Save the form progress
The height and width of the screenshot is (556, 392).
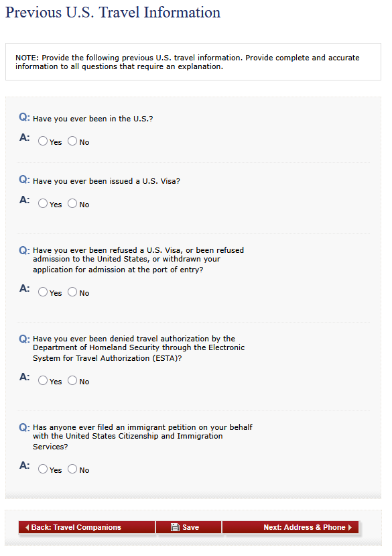tap(188, 527)
